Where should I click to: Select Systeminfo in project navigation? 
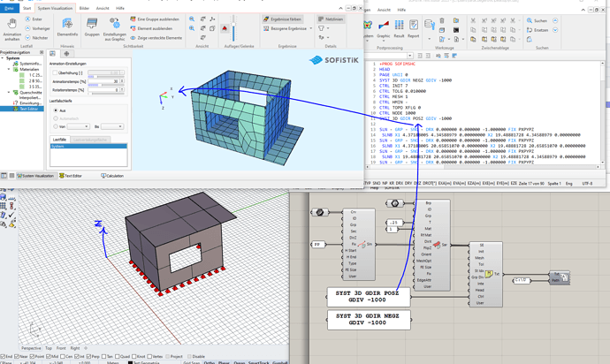tap(27, 64)
